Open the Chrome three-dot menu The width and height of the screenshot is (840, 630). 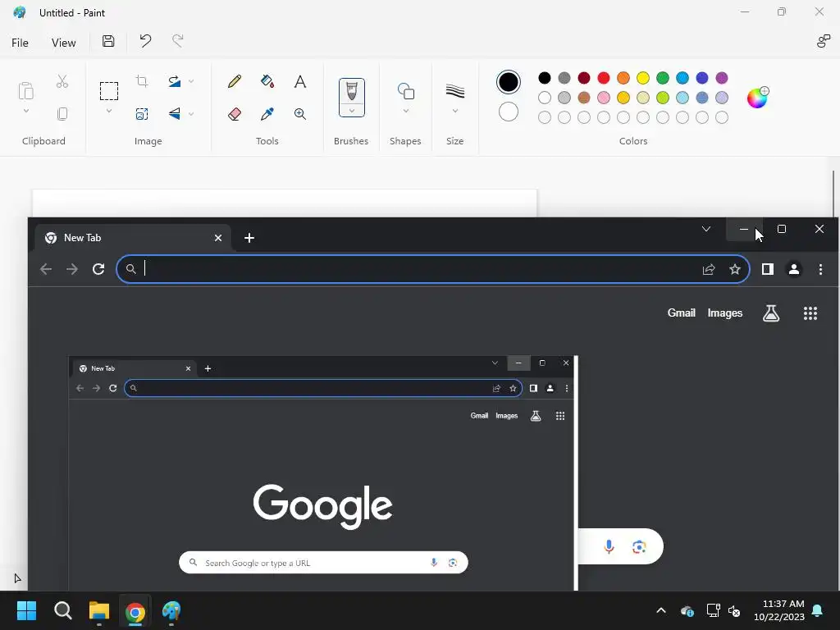point(820,269)
